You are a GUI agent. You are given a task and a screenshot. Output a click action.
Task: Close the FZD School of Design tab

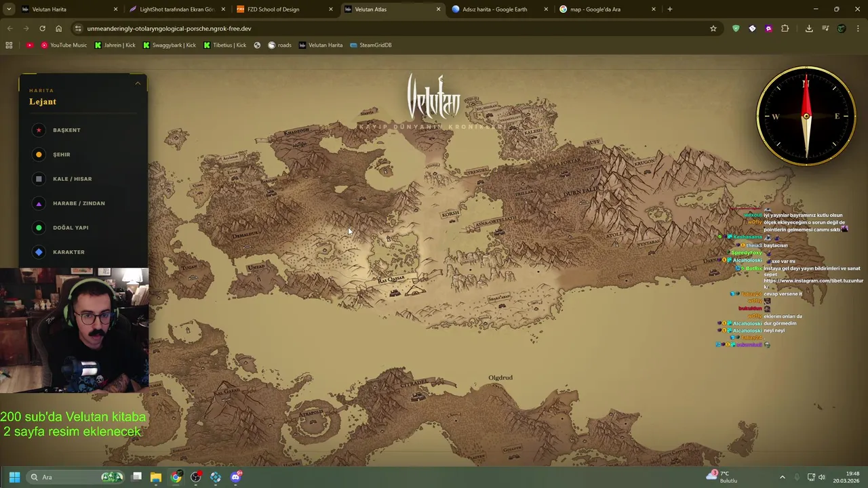tap(331, 9)
